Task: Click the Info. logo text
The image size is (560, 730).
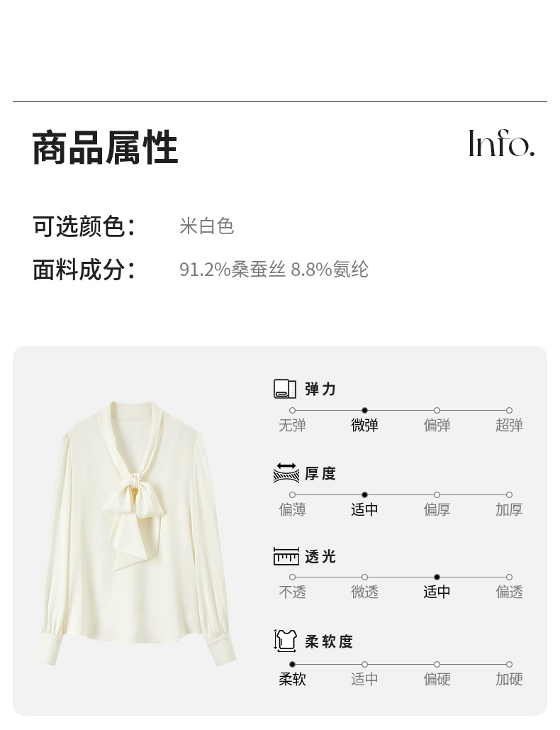Action: pos(502,143)
